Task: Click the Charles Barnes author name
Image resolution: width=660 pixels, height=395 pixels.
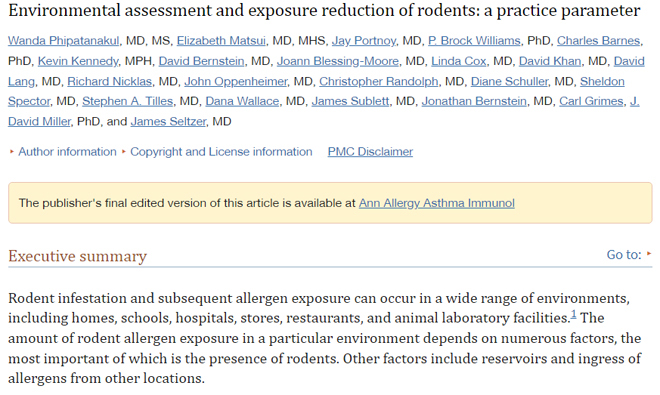Action: [599, 40]
